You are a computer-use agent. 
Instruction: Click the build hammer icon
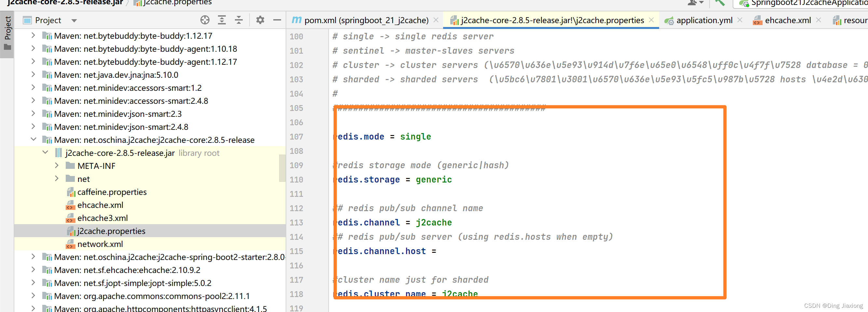719,3
